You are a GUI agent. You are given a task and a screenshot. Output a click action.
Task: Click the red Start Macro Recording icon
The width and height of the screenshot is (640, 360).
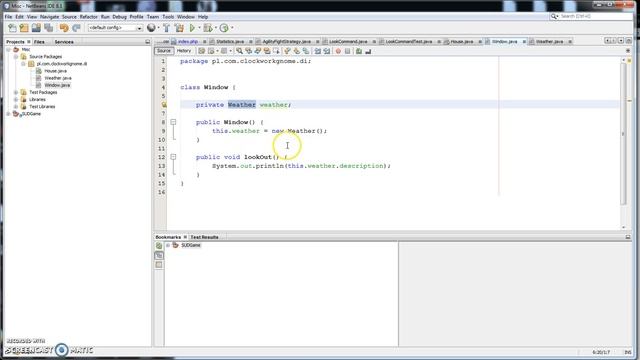(338, 51)
